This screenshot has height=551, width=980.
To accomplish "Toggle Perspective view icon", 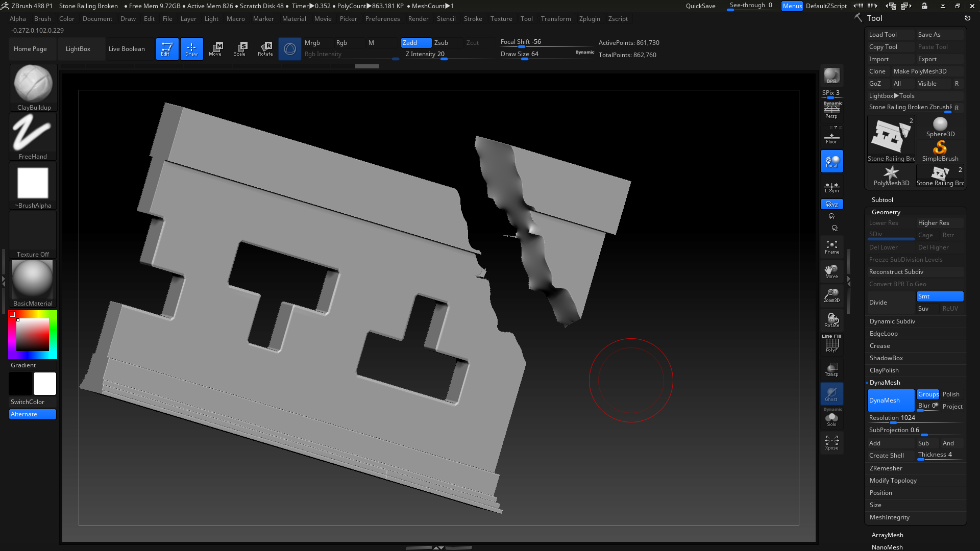I will pos(831,110).
